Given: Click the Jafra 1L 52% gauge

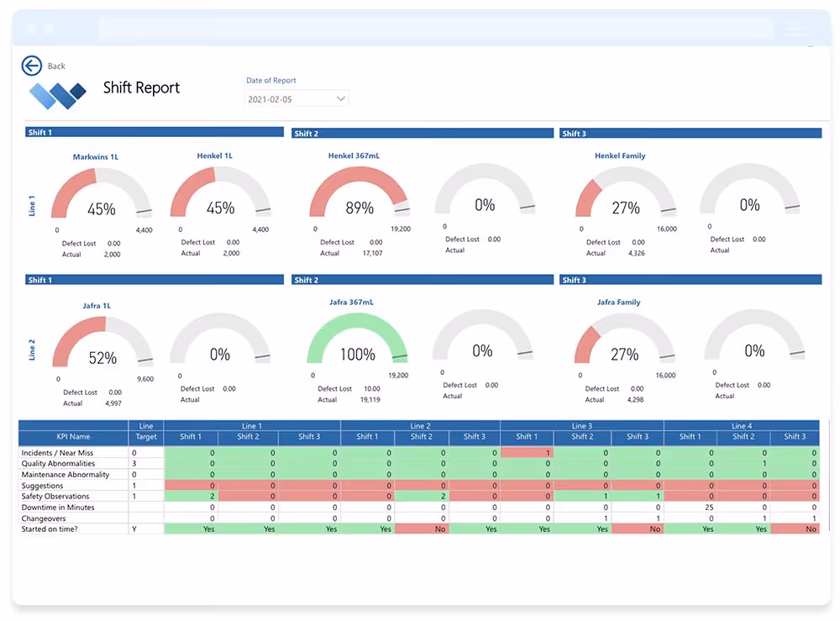Looking at the screenshot, I should click(102, 342).
